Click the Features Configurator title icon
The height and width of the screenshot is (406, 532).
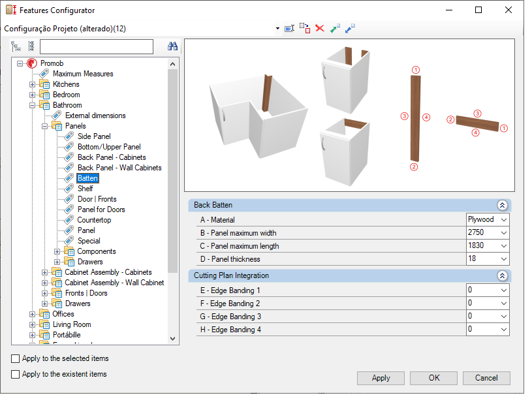[x=11, y=10]
